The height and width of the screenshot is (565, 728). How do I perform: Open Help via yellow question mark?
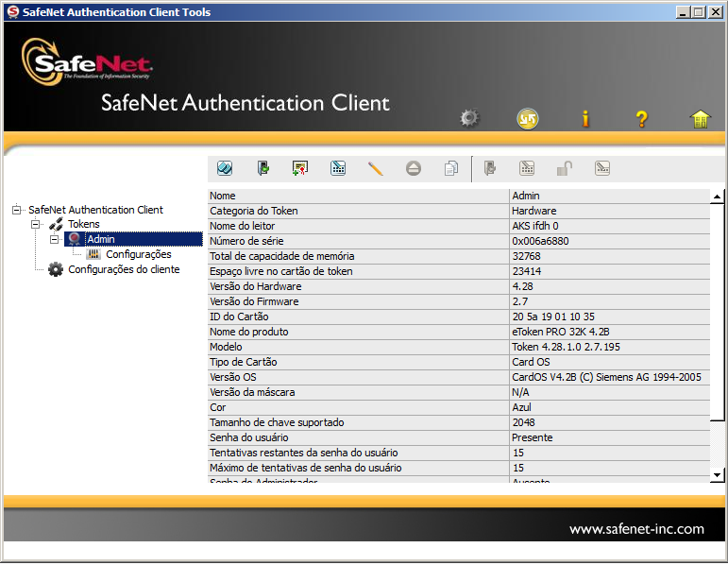[642, 119]
